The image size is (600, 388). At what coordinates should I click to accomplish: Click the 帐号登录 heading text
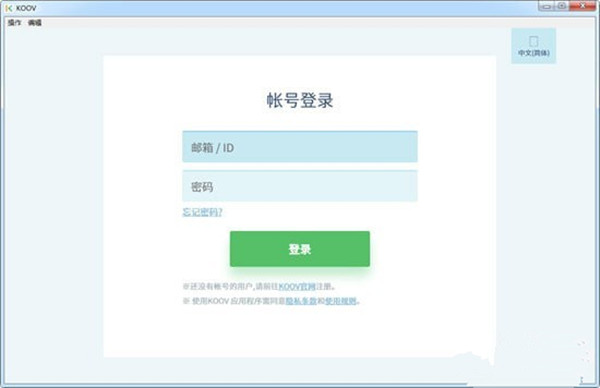pyautogui.click(x=300, y=100)
